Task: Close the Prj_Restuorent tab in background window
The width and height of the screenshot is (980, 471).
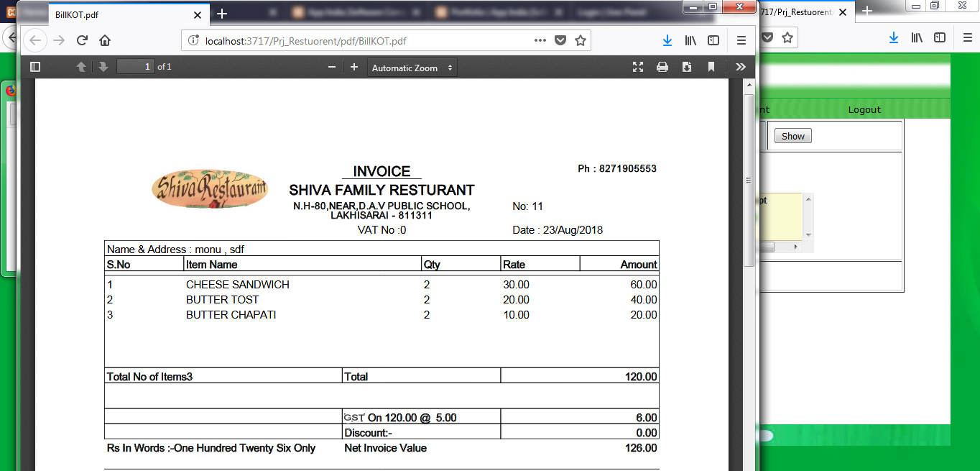Action: pos(843,12)
